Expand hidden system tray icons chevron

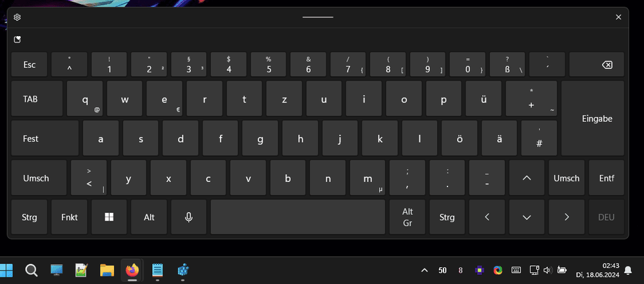(425, 270)
